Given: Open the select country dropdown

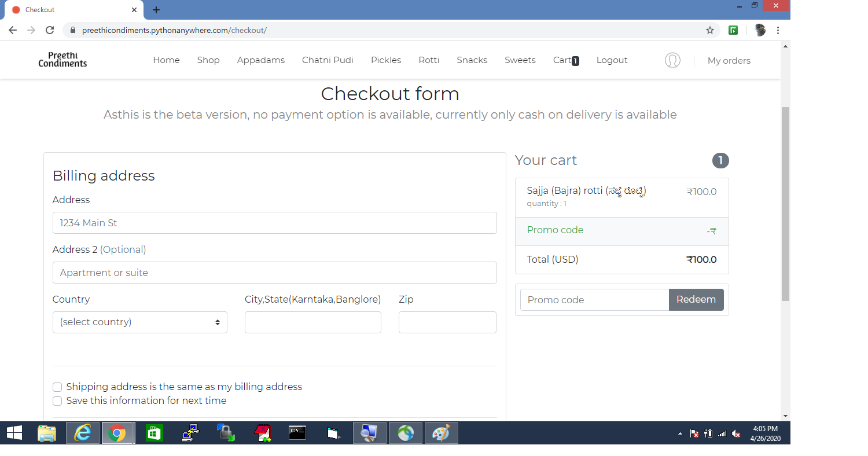Looking at the screenshot, I should [x=139, y=322].
